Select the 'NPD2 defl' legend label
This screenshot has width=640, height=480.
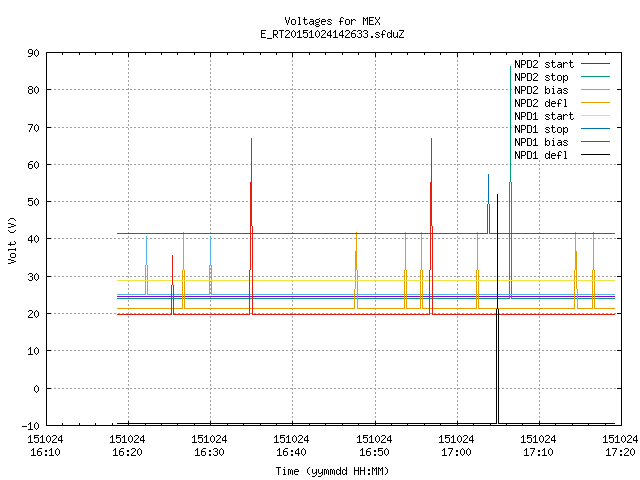pyautogui.click(x=541, y=103)
